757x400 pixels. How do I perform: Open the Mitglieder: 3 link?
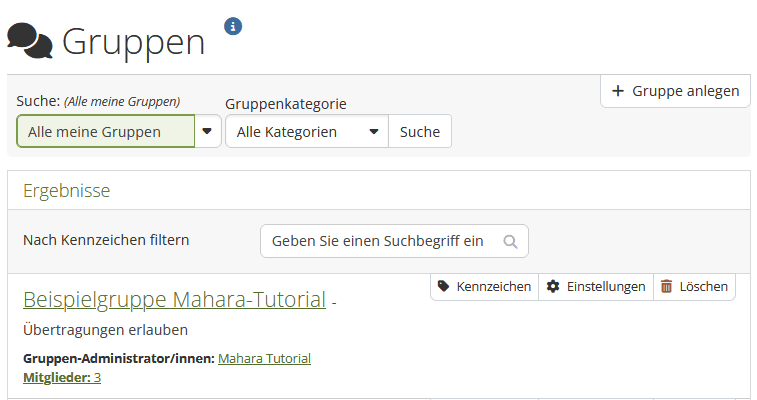(62, 377)
